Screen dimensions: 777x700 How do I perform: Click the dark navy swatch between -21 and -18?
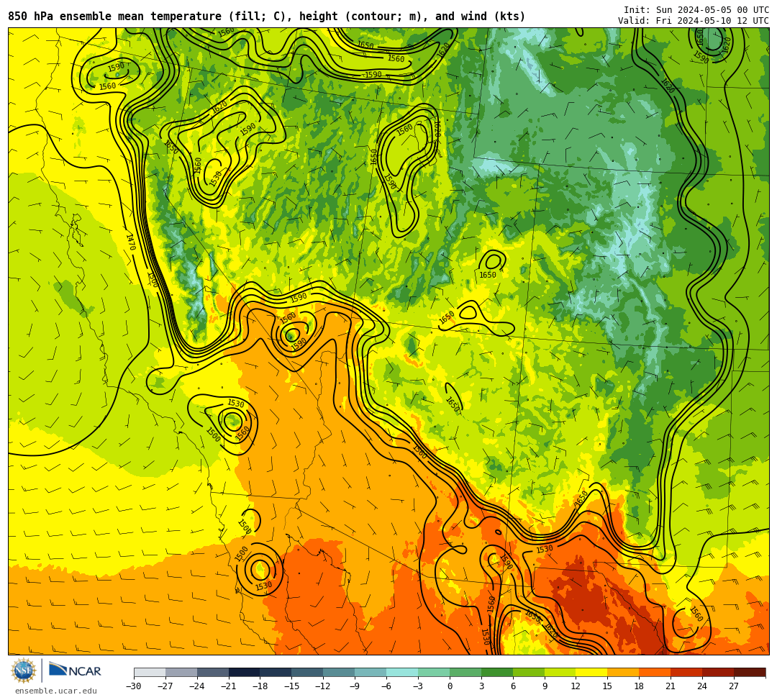(245, 672)
